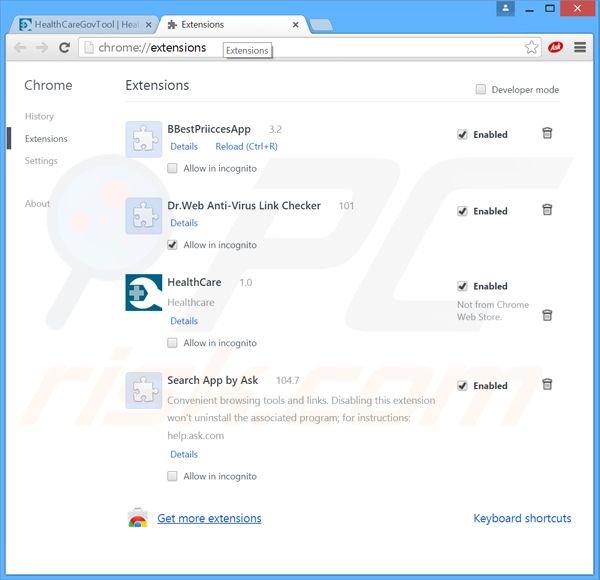Go forward with the forward arrow
This screenshot has width=600, height=580.
coord(42,47)
